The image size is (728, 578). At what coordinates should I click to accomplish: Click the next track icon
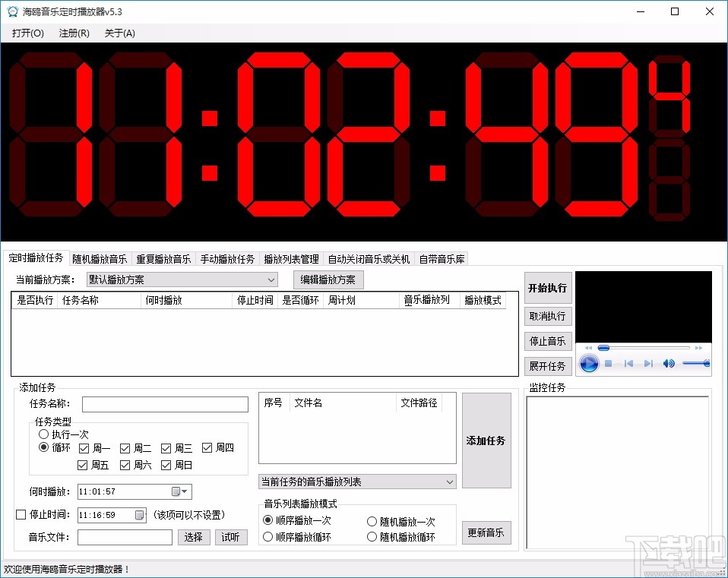tap(649, 363)
